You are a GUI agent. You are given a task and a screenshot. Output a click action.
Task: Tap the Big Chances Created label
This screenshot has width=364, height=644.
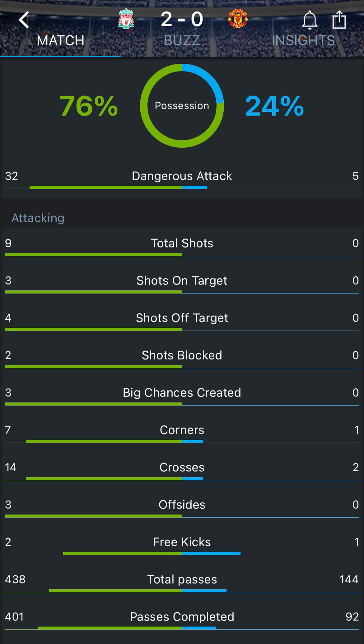point(182,393)
